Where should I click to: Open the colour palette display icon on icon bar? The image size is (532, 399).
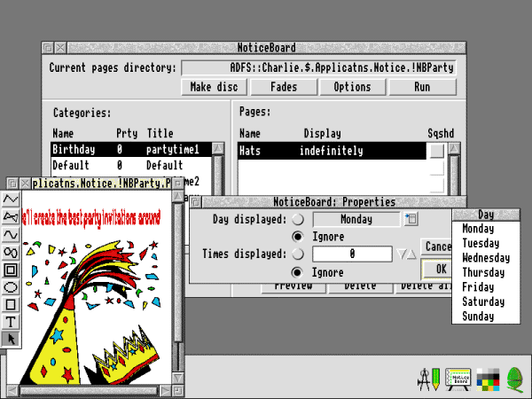[487, 379]
